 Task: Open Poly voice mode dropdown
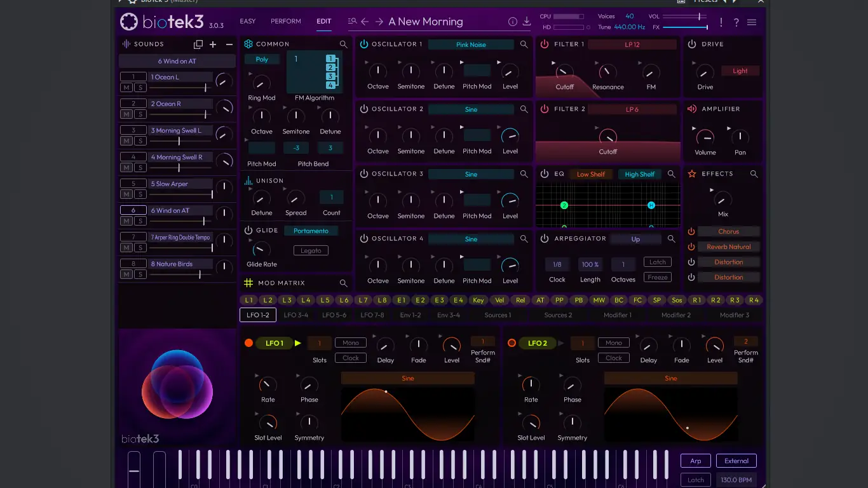[262, 60]
